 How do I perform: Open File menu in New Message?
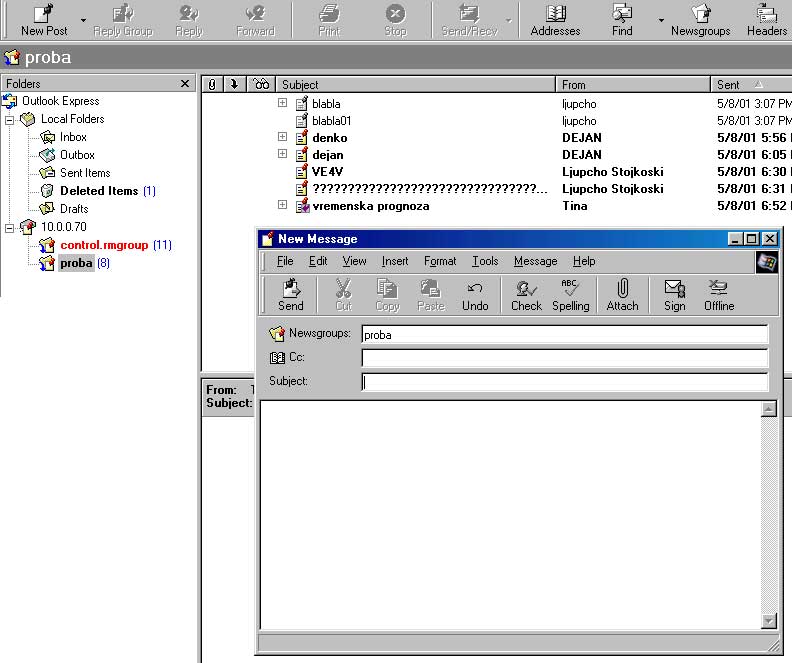[x=285, y=261]
